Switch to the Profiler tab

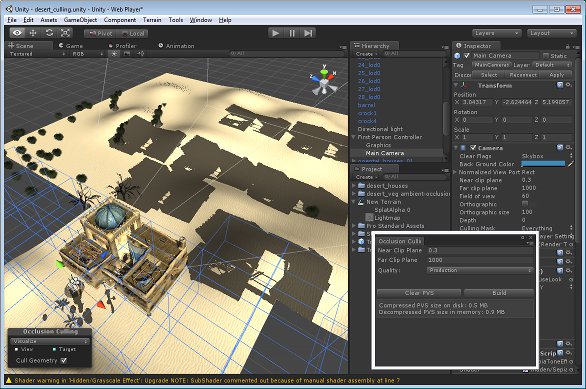(122, 46)
